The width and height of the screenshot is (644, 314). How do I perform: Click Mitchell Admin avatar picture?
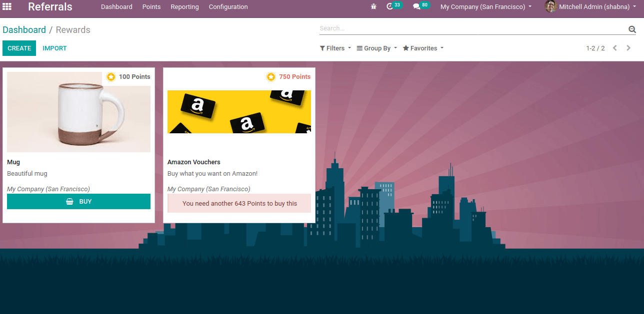tap(550, 6)
